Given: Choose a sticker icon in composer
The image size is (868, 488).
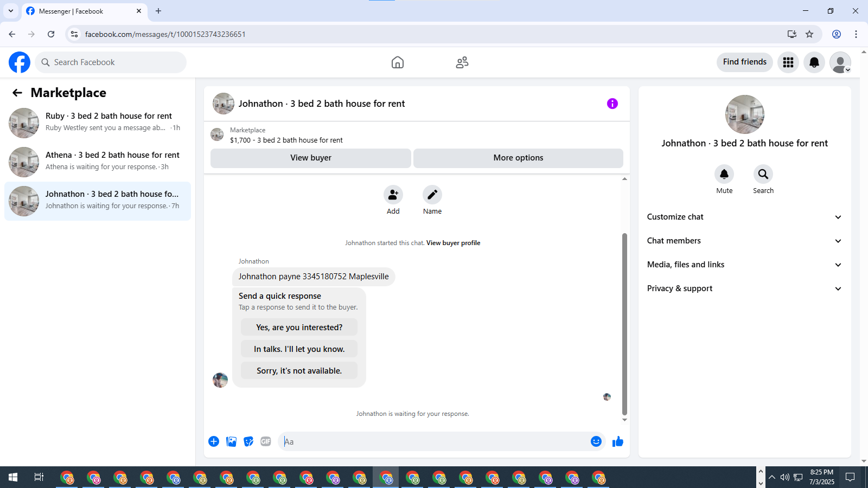Looking at the screenshot, I should (248, 441).
